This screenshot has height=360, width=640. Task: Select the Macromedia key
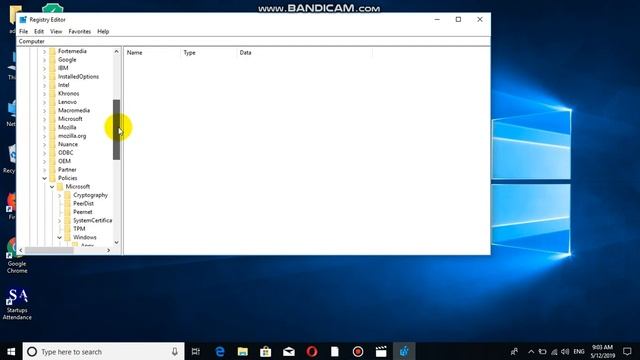[x=74, y=111]
